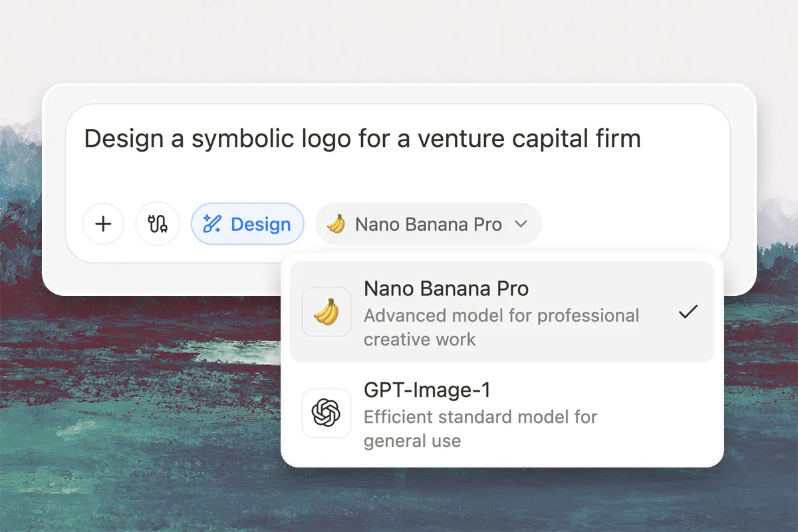Choose GPT-Image-1 from the model list
The image size is (798, 532).
coord(502,413)
